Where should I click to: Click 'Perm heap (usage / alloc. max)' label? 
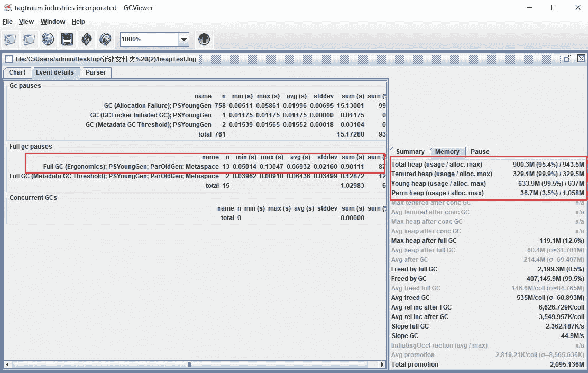point(438,193)
